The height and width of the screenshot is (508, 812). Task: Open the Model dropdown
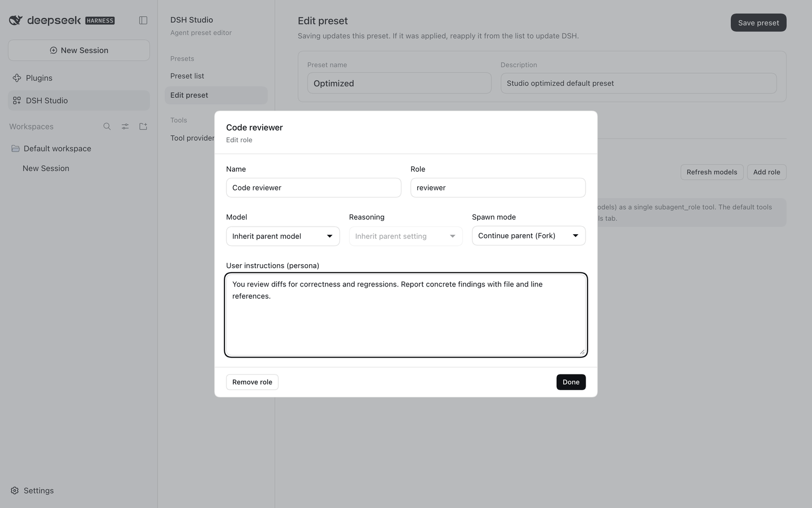(x=283, y=236)
